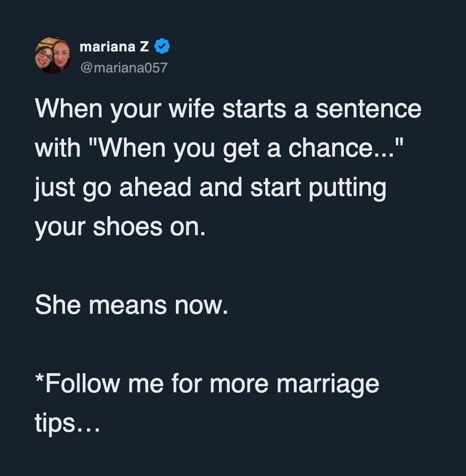Click the word "more" in the last paragraph
This screenshot has height=476, width=466.
point(239,384)
